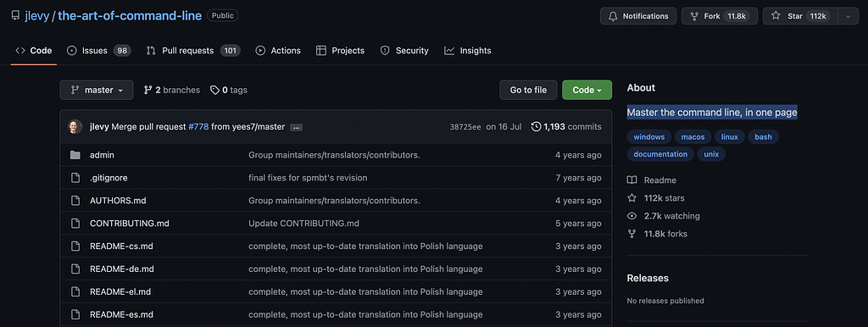Click the linux topic tag
The image size is (868, 327).
point(730,136)
